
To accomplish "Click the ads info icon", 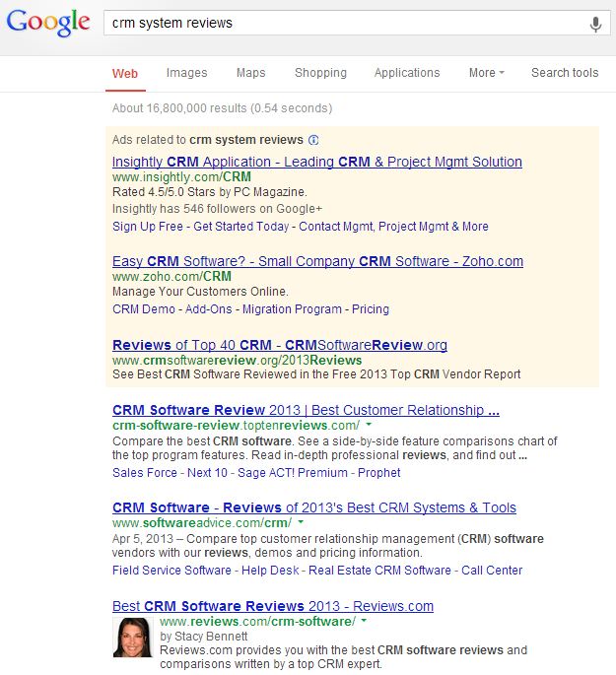I will click(313, 140).
